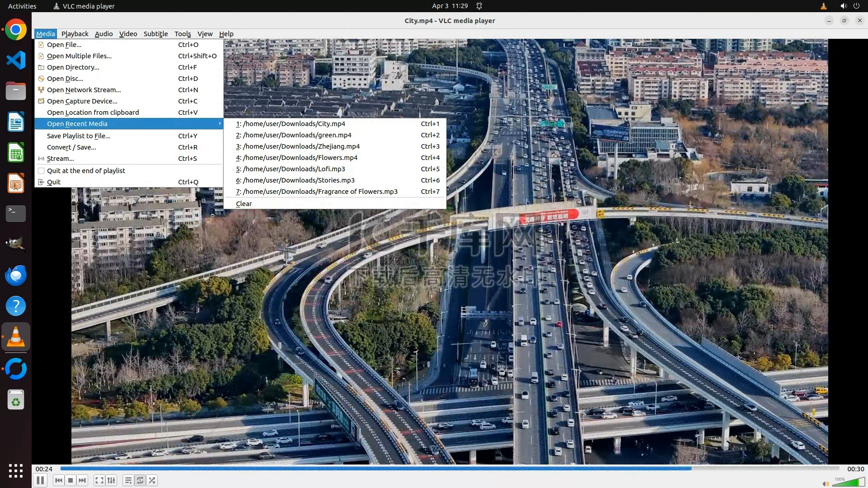Screen dimensions: 868x488
Task: Stop playback with the stop button
Action: pos(71,480)
